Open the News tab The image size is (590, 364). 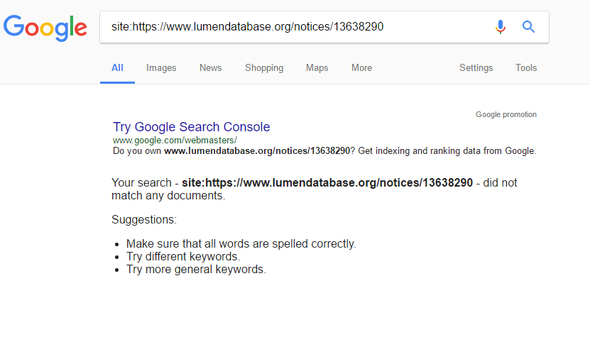coord(210,67)
